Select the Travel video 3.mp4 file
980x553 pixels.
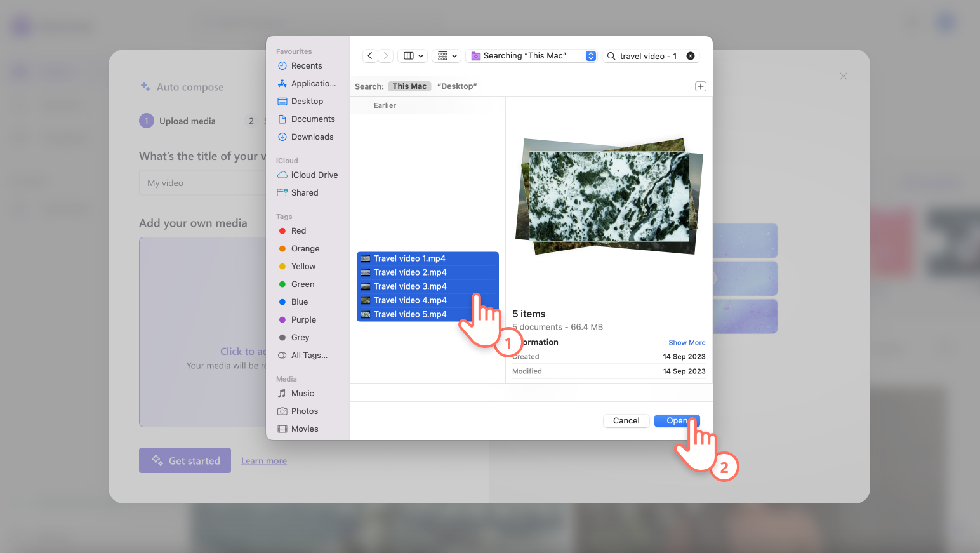click(x=409, y=286)
